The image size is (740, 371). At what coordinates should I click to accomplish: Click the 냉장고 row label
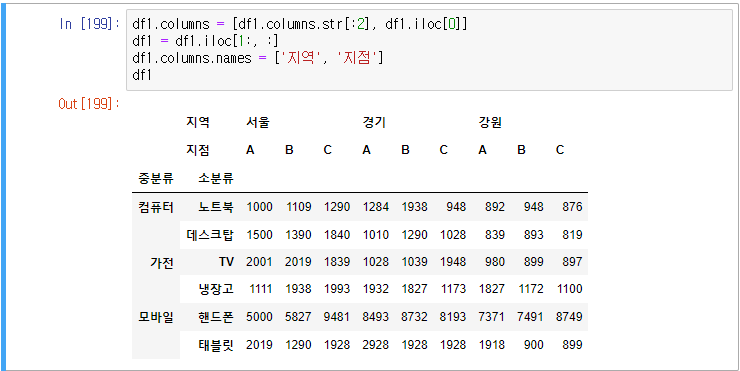coord(216,289)
